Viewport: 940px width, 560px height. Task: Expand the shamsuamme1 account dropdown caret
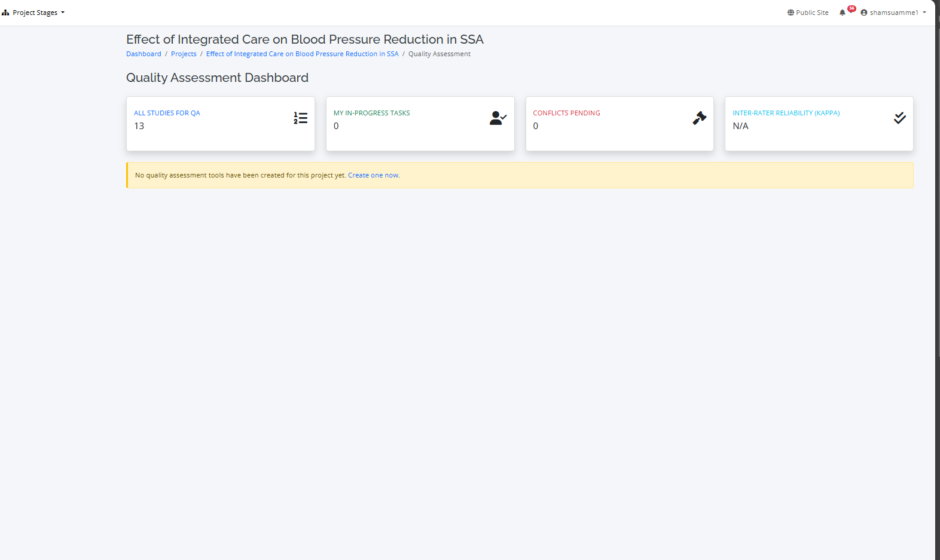(924, 13)
